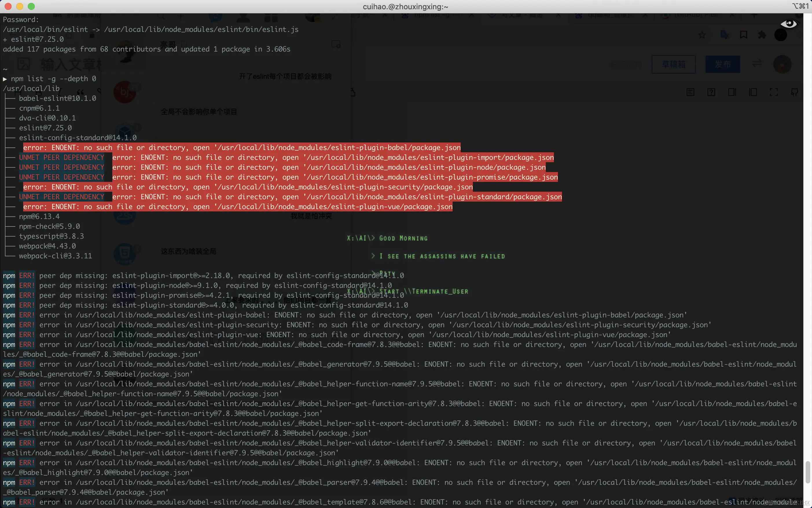
Task: Open the puzzle-piece extensions icon
Action: click(762, 34)
